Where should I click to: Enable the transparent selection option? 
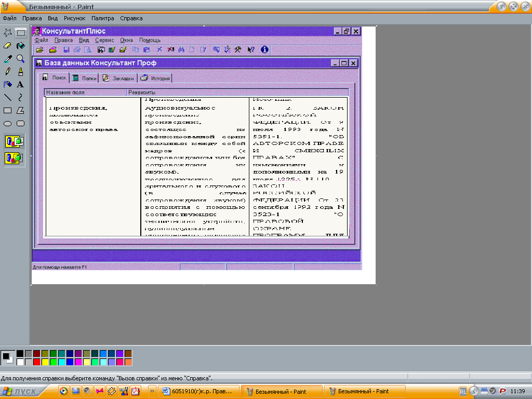coord(14,158)
